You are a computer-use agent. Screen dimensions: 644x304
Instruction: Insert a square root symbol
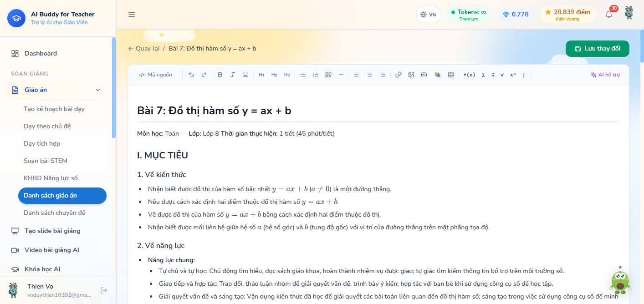(x=502, y=75)
